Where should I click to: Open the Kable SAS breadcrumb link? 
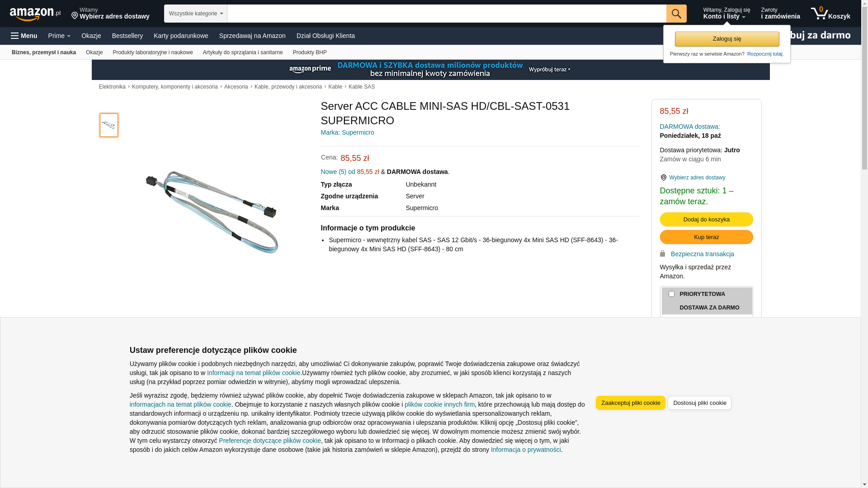pyautogui.click(x=362, y=87)
